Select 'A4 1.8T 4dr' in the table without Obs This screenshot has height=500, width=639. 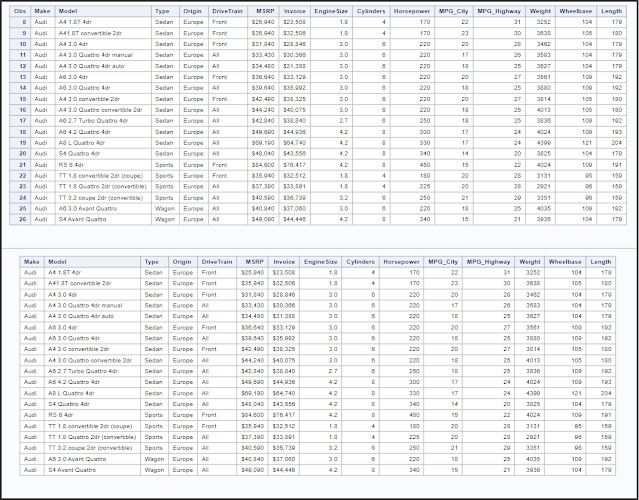(x=64, y=272)
